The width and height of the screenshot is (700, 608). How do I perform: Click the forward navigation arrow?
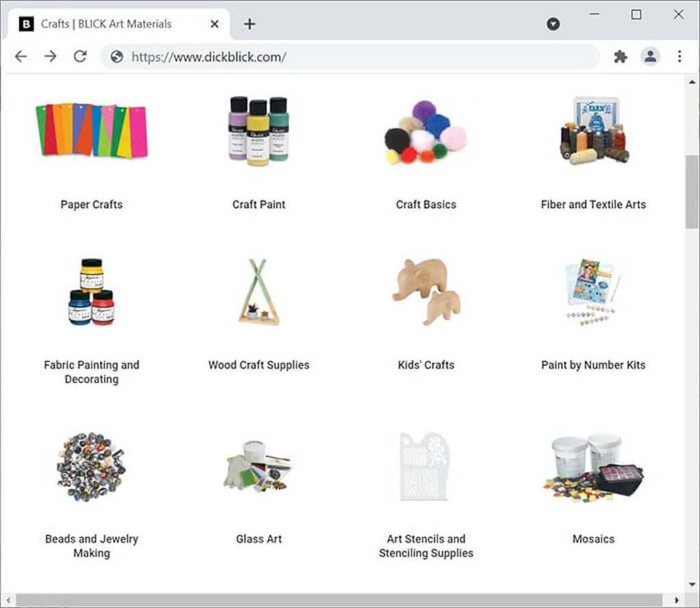pyautogui.click(x=50, y=56)
